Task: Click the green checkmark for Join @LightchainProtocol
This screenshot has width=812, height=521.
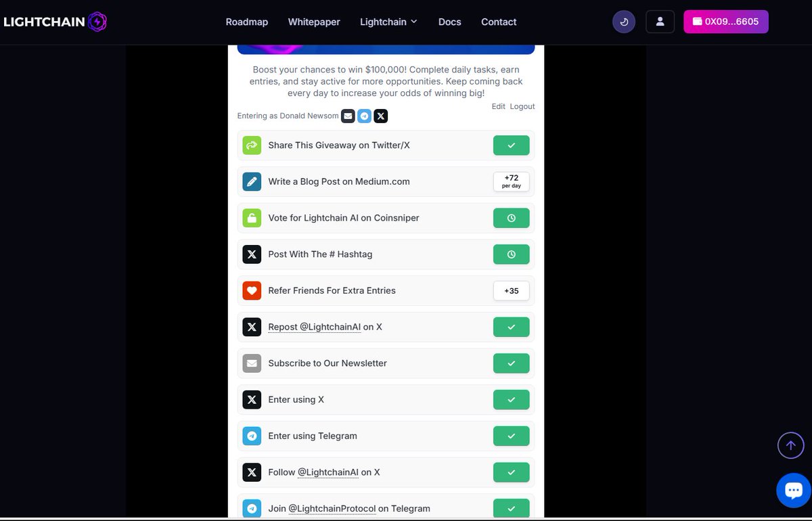Action: pyautogui.click(x=512, y=509)
